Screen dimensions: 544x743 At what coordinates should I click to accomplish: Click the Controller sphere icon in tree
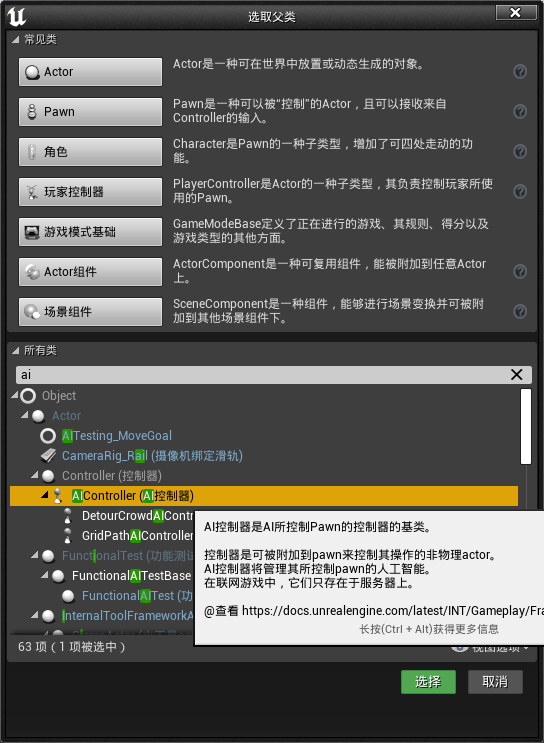tap(48, 476)
